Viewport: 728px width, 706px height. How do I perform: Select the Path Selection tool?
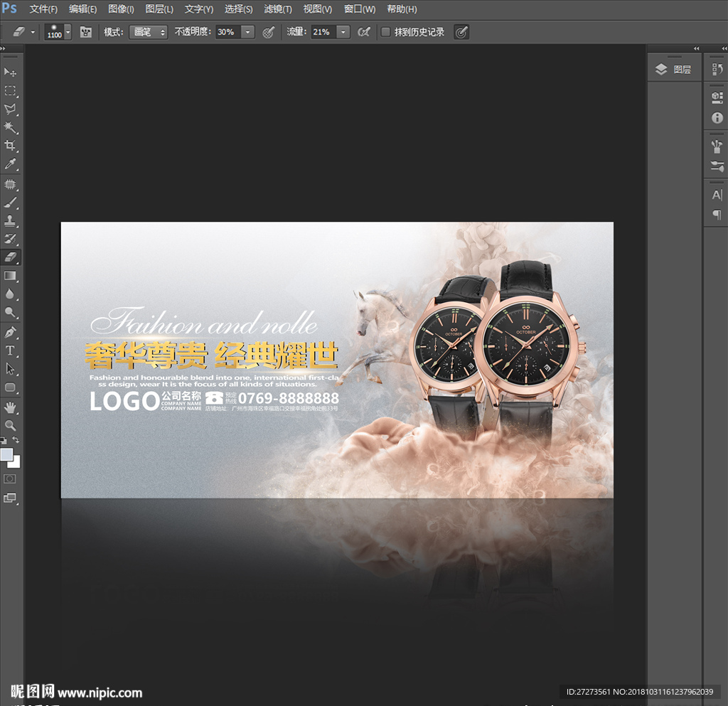(10, 369)
